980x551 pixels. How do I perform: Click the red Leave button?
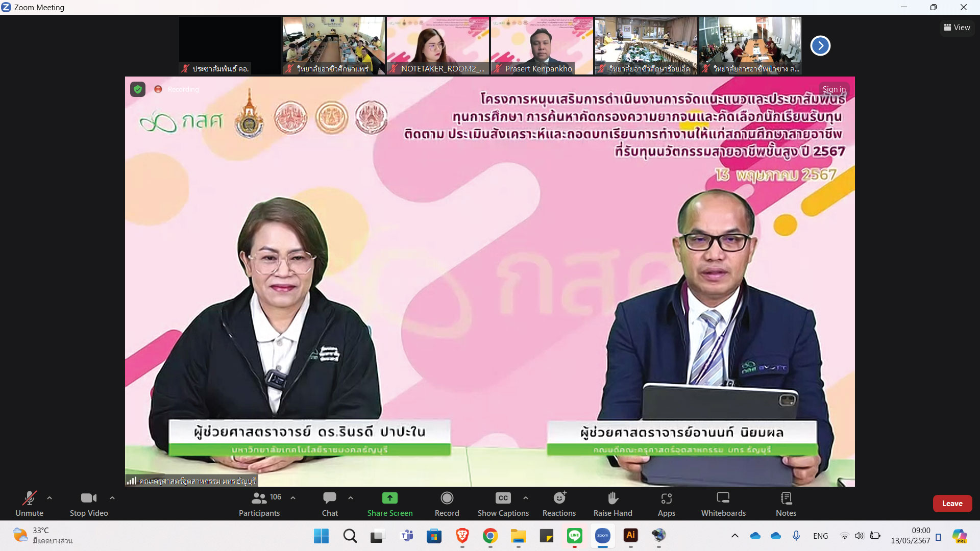[x=952, y=504]
